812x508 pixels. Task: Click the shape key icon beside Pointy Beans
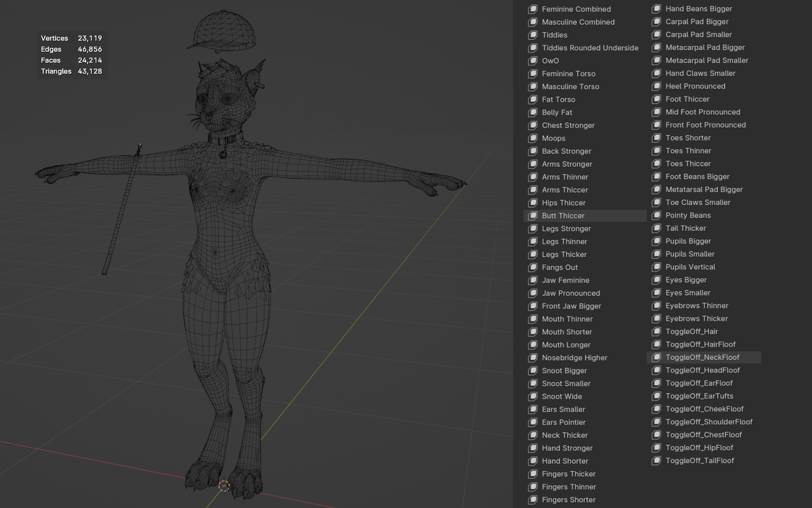(x=657, y=215)
